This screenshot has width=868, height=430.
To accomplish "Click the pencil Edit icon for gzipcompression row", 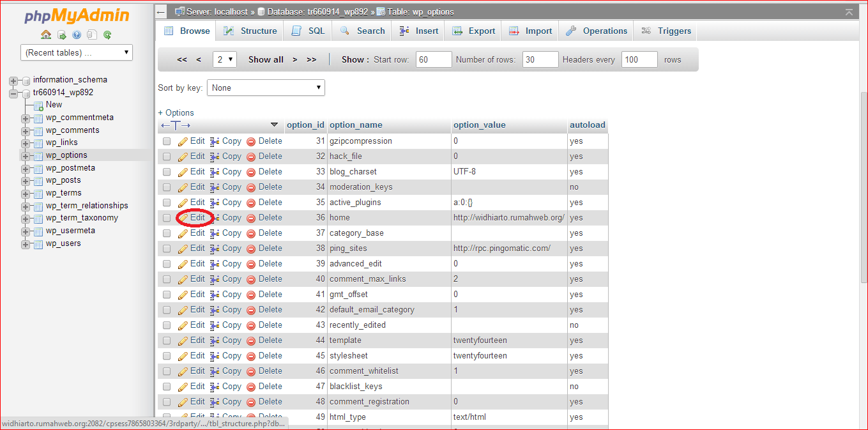I will click(x=183, y=141).
